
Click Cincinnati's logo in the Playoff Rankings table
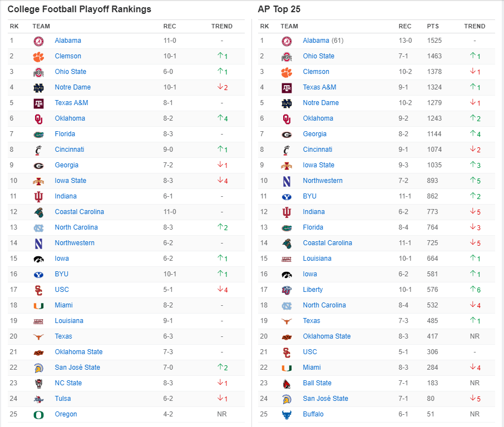click(x=38, y=150)
